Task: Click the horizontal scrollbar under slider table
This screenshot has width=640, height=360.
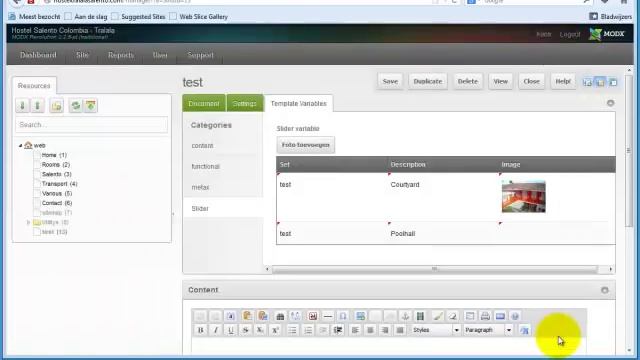Action: (x=434, y=269)
